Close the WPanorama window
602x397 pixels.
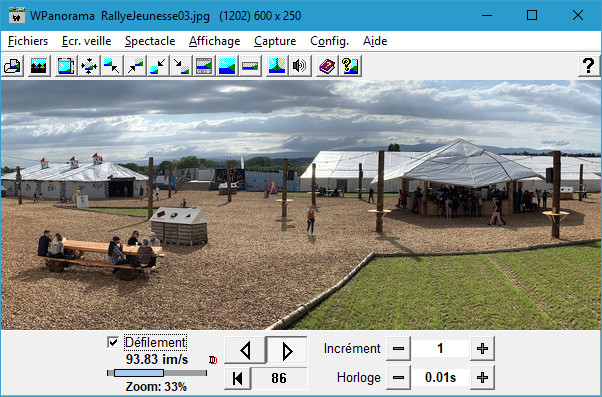pyautogui.click(x=578, y=15)
